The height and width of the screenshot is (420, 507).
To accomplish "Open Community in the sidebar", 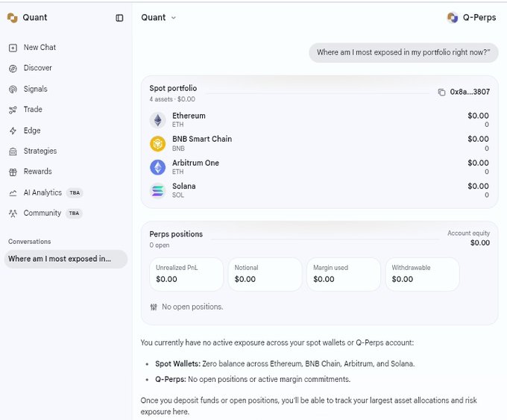I will (42, 213).
